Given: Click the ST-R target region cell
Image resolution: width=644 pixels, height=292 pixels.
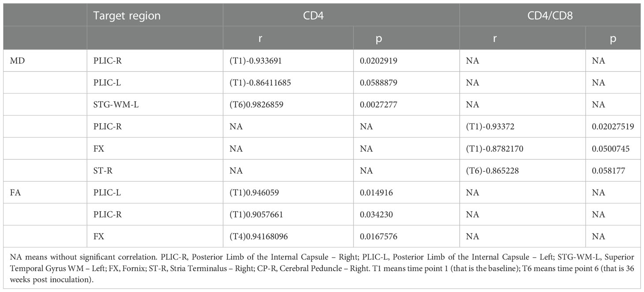Looking at the screenshot, I should 102,171.
